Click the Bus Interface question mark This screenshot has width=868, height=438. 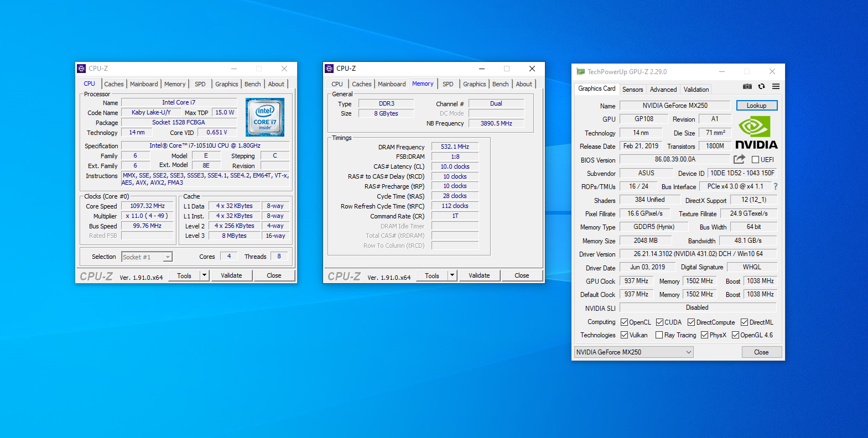click(x=776, y=186)
